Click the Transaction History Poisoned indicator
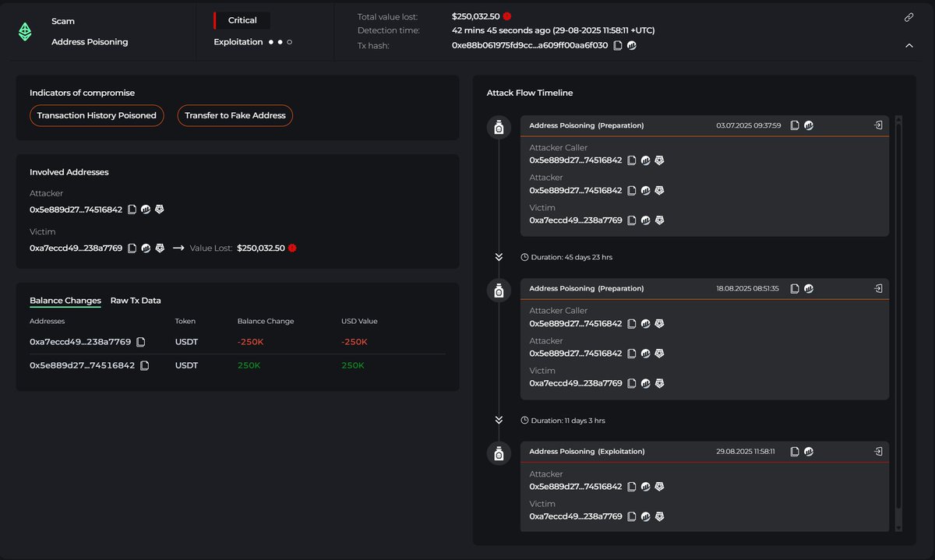This screenshot has height=560, width=935. tap(97, 115)
